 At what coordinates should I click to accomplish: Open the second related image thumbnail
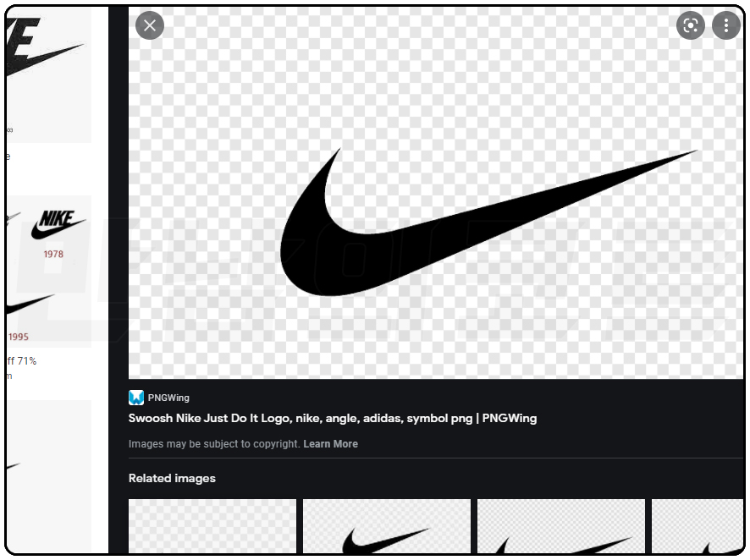coord(387,526)
